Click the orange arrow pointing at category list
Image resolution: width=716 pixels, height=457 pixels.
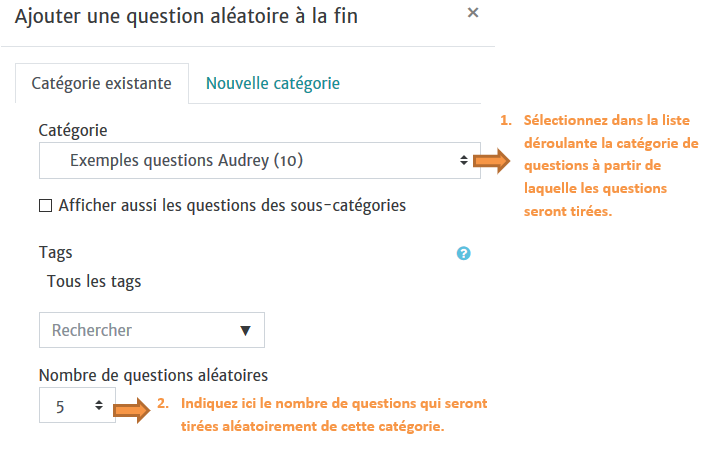click(492, 161)
